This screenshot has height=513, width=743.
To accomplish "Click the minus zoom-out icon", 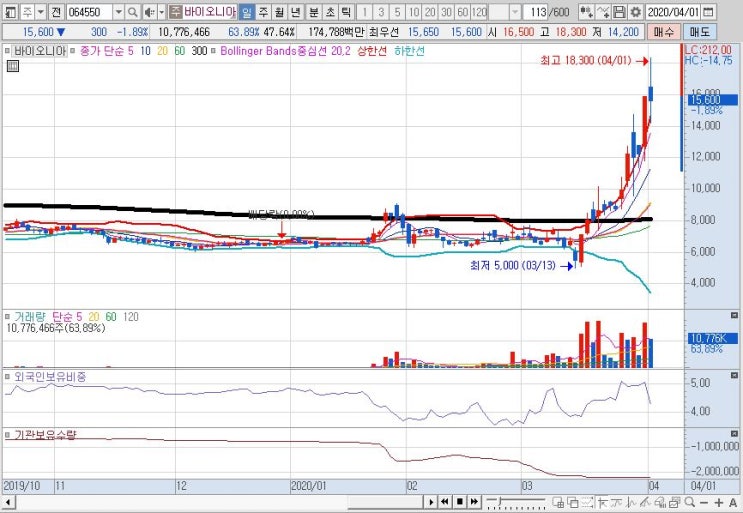I will click(704, 503).
